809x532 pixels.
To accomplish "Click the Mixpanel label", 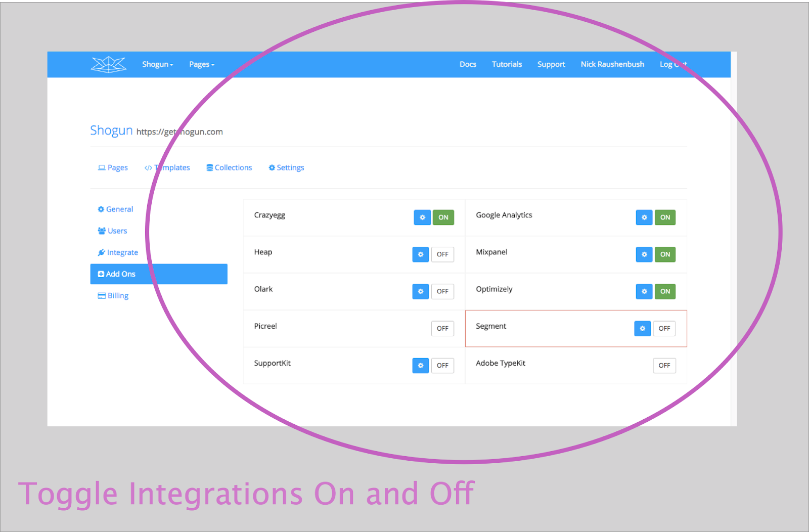I will click(491, 252).
